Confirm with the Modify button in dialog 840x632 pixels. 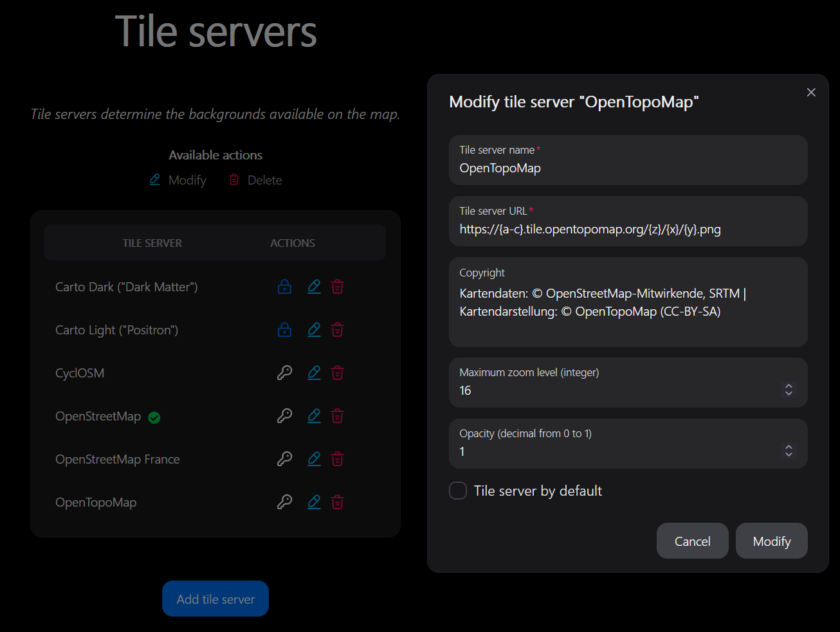[772, 541]
